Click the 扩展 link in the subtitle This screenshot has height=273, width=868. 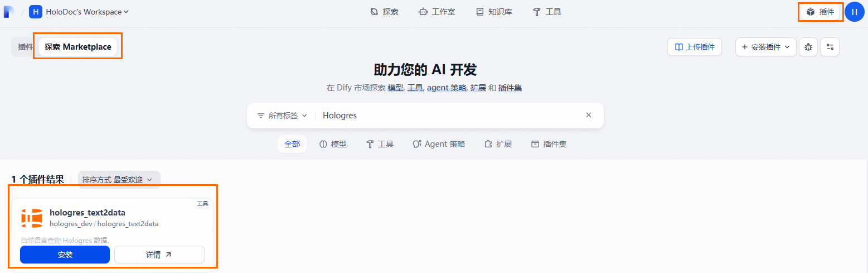[478, 88]
